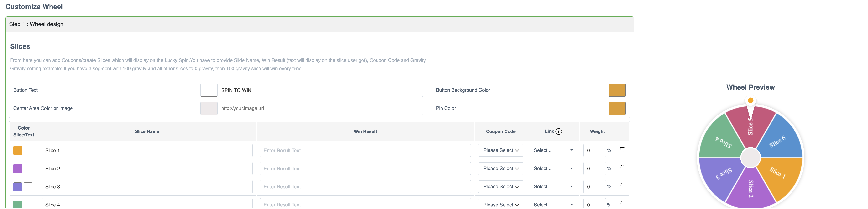Viewport: 868px width, 209px height.
Task: Focus the SPIN TO WIN text field
Action: click(x=320, y=90)
